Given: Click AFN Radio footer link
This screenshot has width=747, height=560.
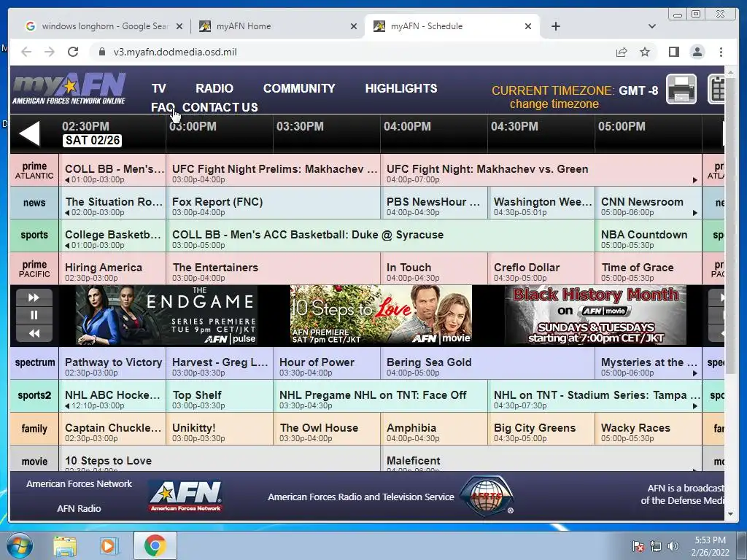Looking at the screenshot, I should tap(79, 508).
